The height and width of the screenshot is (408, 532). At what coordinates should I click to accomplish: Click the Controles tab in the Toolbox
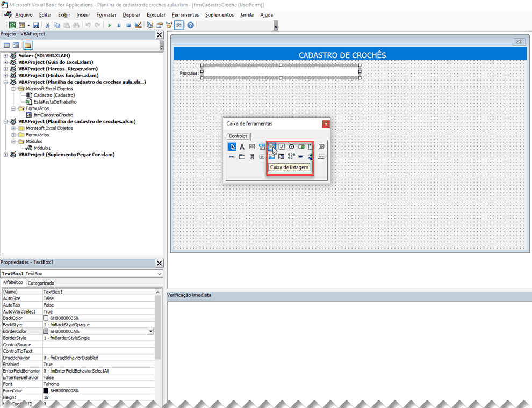tap(238, 136)
